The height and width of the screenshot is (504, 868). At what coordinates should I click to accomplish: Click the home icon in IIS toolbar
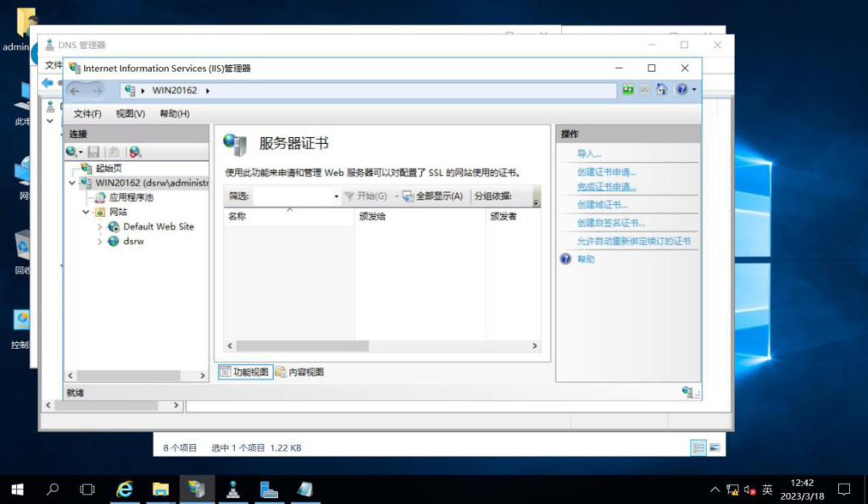click(661, 90)
